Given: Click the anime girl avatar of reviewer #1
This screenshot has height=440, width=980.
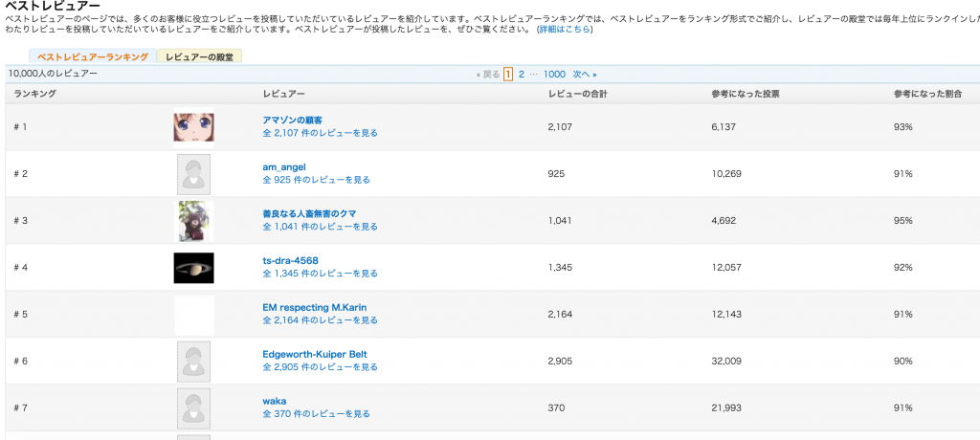Looking at the screenshot, I should [193, 126].
